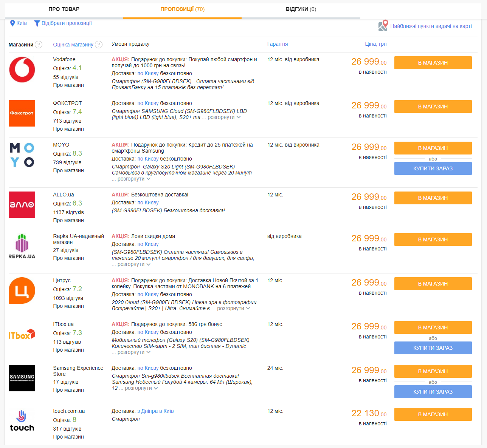Open Vodafone's 55 відгуків reviews
487x448 pixels.
[66, 77]
